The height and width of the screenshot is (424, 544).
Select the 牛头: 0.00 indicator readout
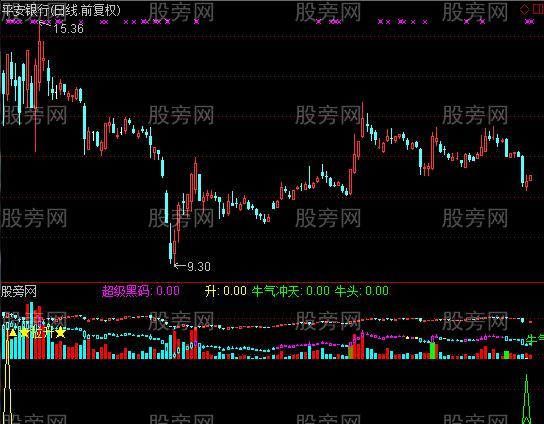[x=362, y=291]
